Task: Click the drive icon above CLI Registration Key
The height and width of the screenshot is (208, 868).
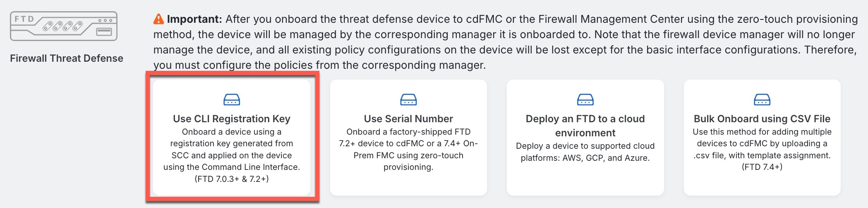Action: coord(232,100)
